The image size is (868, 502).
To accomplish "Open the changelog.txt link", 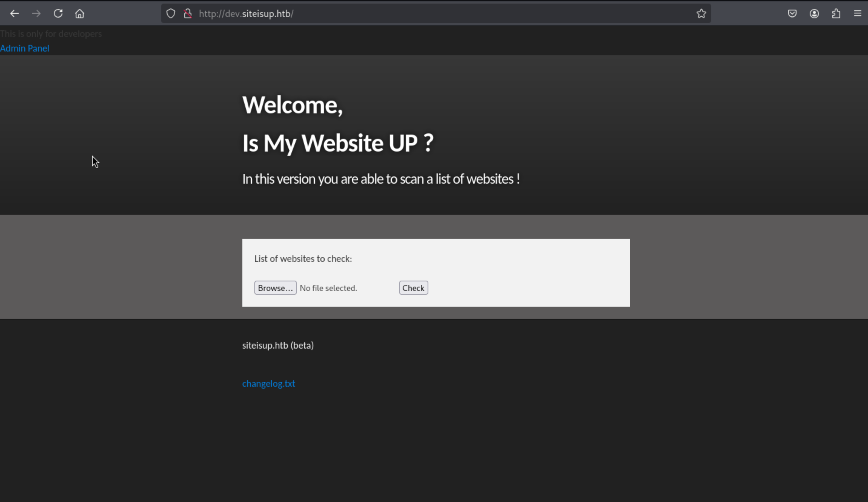I will point(268,383).
